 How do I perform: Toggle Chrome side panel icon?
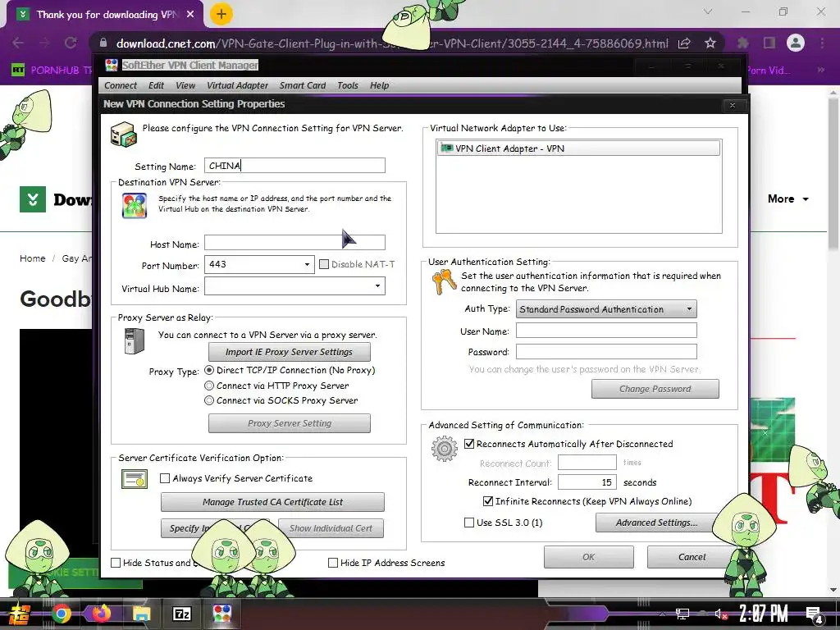[769, 43]
